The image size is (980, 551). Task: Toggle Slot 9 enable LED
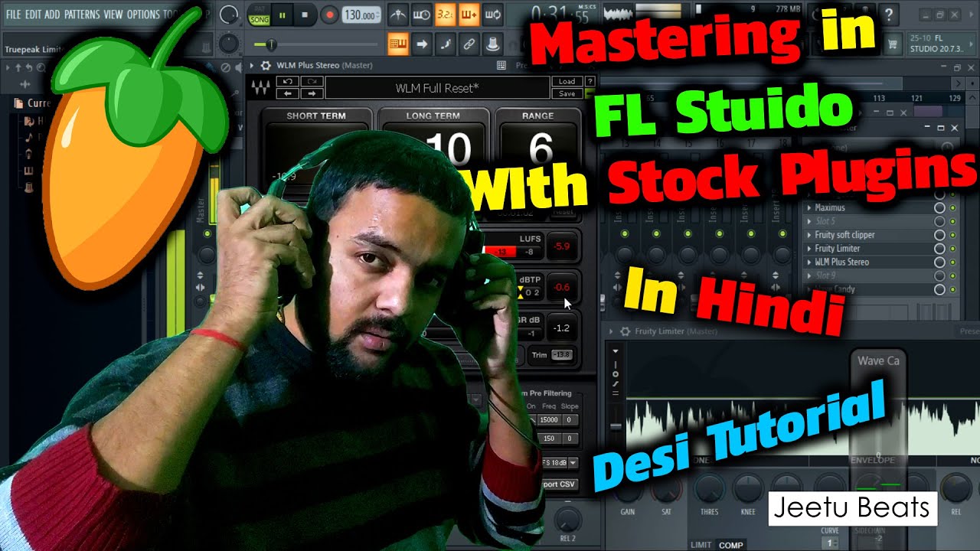953,275
